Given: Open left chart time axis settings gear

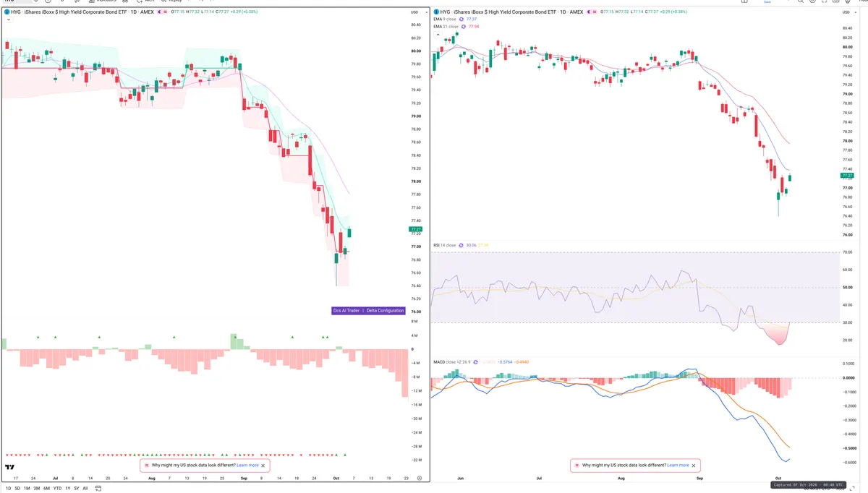Looking at the screenshot, I should click(x=420, y=479).
